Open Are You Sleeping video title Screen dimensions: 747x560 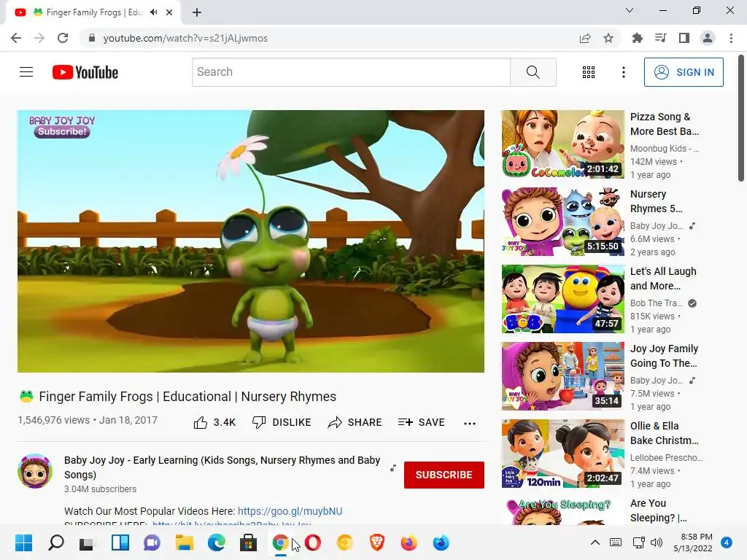point(659,510)
